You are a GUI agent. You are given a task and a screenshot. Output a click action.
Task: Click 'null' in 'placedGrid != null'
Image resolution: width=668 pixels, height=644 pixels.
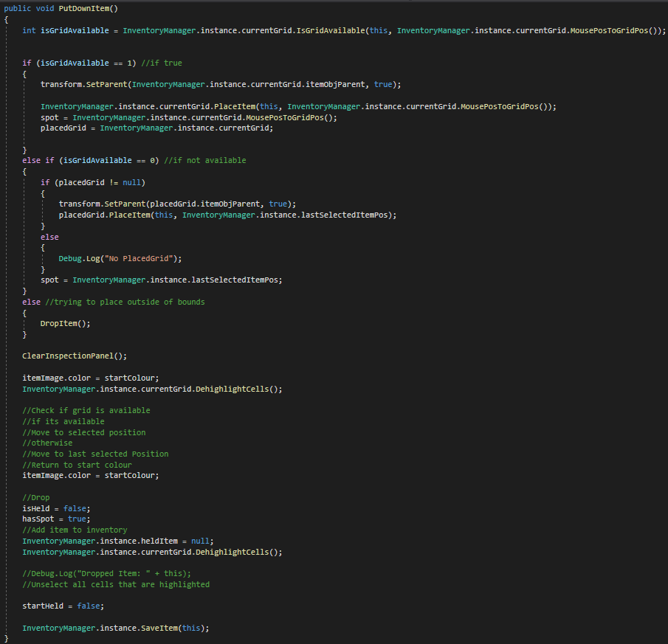pos(131,183)
